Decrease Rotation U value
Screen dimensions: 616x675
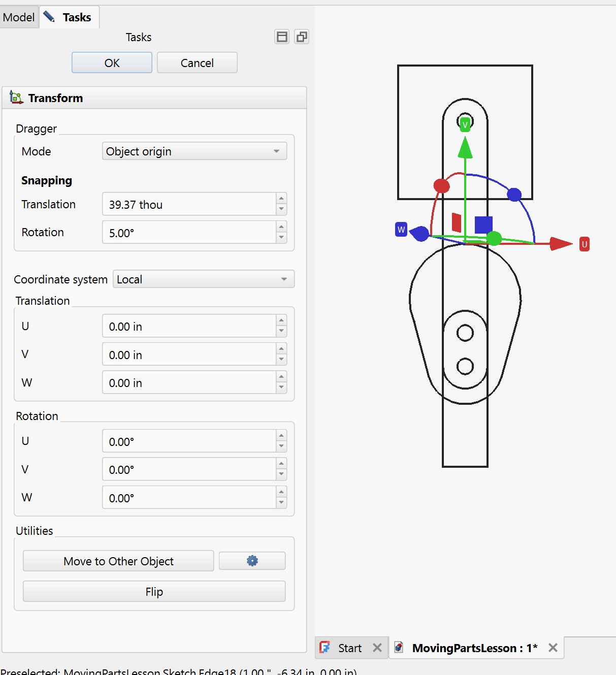point(281,447)
